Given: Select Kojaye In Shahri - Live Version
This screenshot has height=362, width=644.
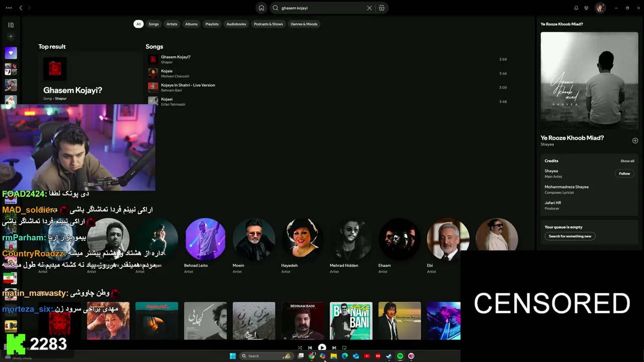Looking at the screenshot, I should tap(327, 87).
